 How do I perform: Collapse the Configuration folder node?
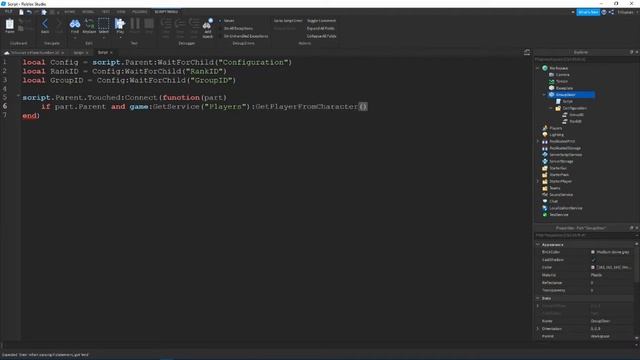point(551,108)
